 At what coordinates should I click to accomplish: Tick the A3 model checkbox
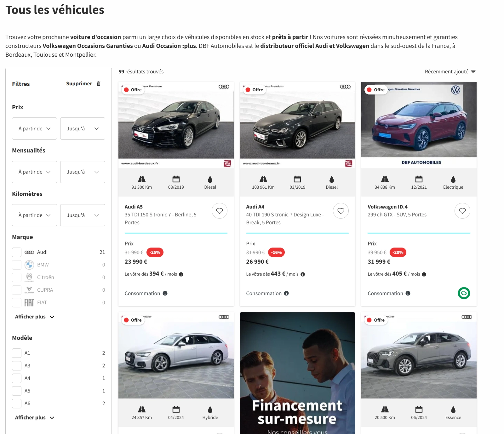point(17,366)
